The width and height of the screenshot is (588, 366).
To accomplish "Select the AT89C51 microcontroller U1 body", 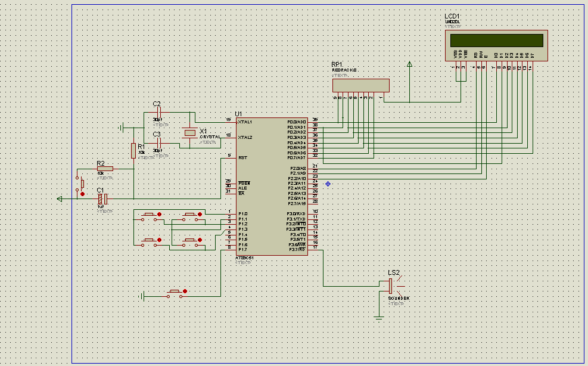I will coord(272,186).
